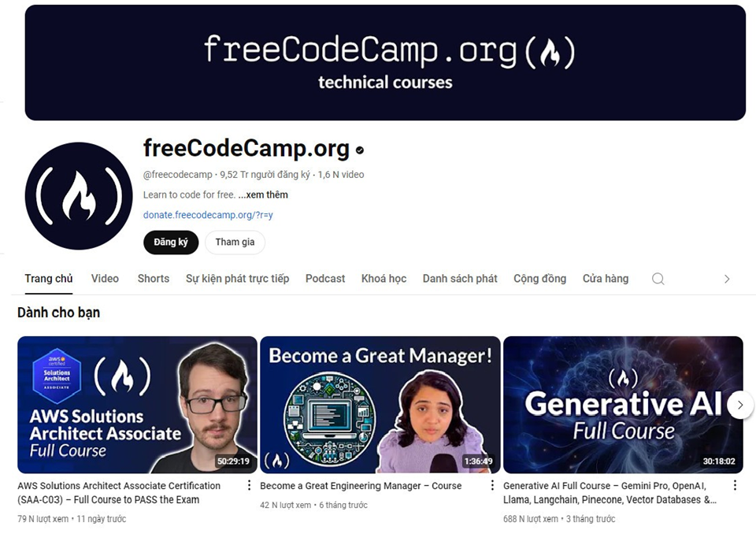Open the three-dot menu for Generative AI video
The image size is (756, 541).
click(x=735, y=486)
